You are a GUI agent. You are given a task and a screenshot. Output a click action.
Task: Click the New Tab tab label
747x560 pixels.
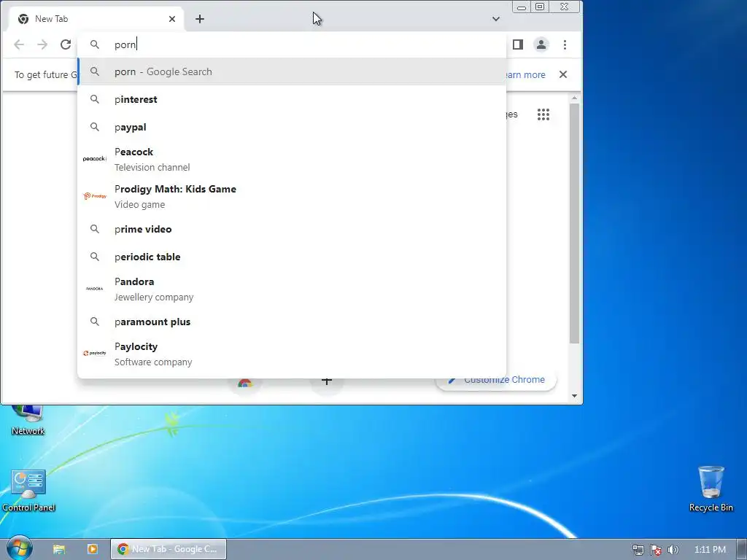coord(52,19)
